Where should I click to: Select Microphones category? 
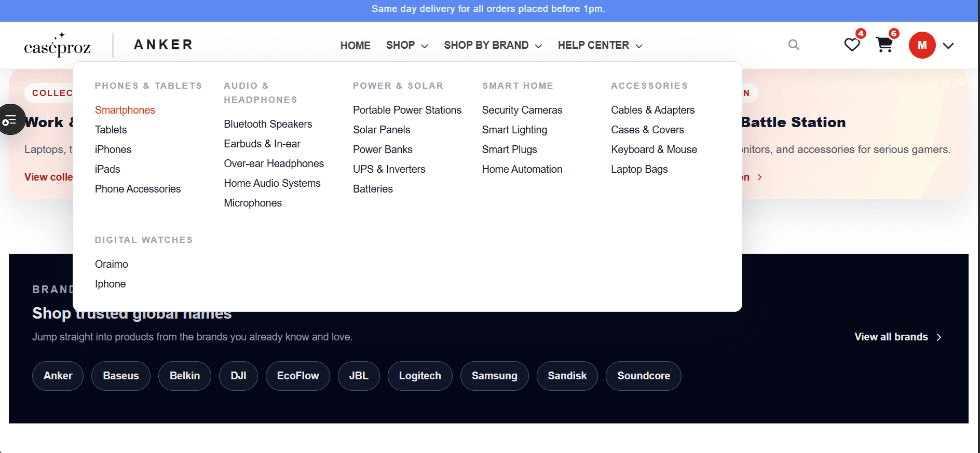pyautogui.click(x=252, y=203)
